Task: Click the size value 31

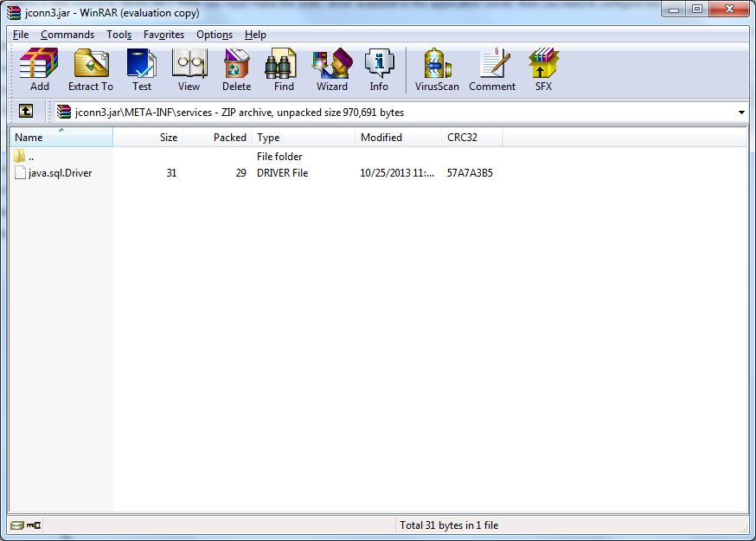Action: pyautogui.click(x=171, y=173)
